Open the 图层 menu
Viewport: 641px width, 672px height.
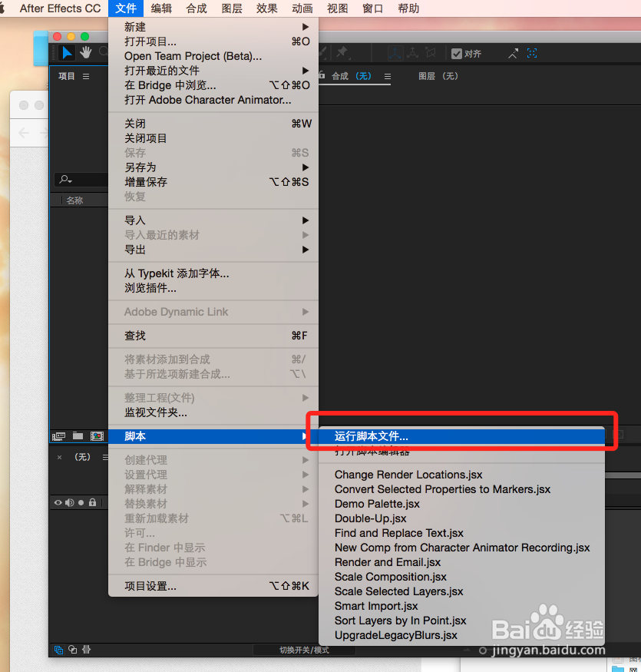[x=232, y=8]
